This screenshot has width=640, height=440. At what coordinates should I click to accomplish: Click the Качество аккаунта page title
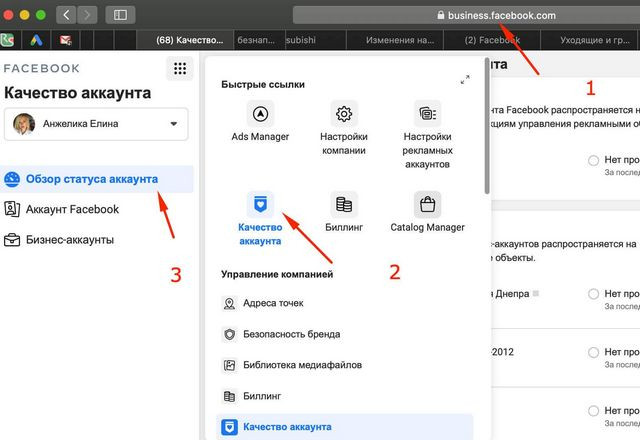click(x=78, y=93)
